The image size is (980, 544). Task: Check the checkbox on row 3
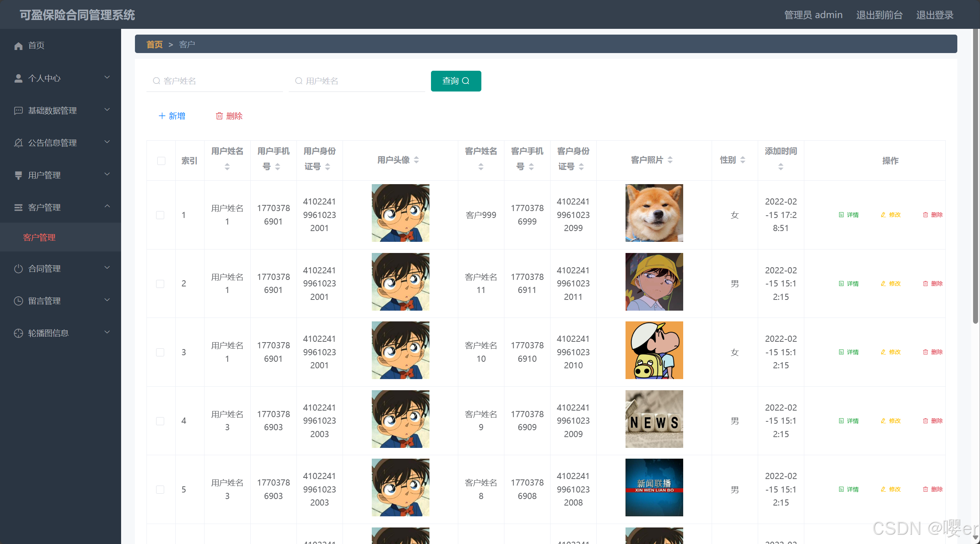click(160, 352)
